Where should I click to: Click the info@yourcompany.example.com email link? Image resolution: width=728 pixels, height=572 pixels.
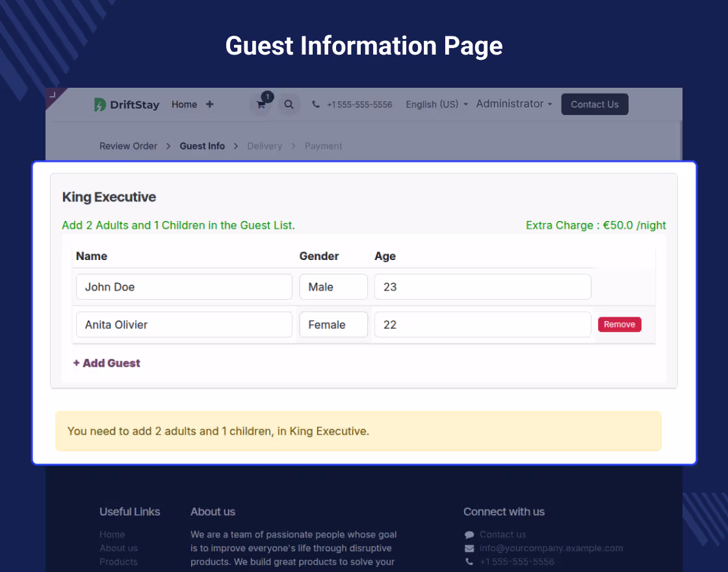point(551,549)
